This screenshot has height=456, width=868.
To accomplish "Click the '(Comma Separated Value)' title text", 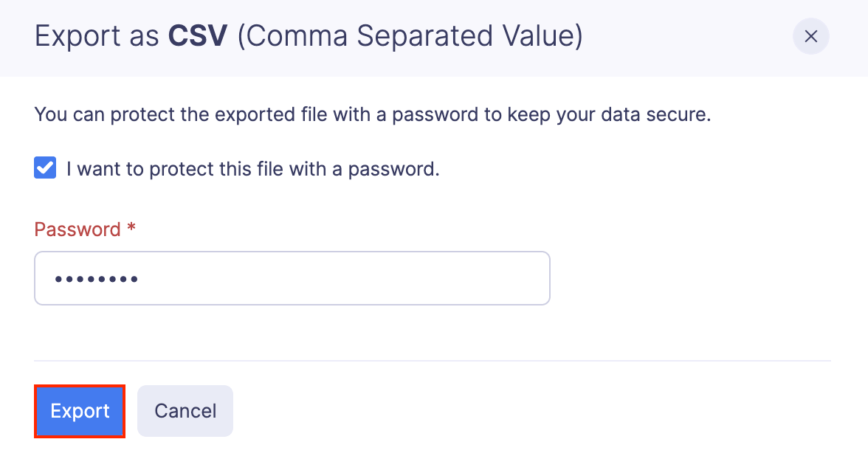I will point(410,37).
